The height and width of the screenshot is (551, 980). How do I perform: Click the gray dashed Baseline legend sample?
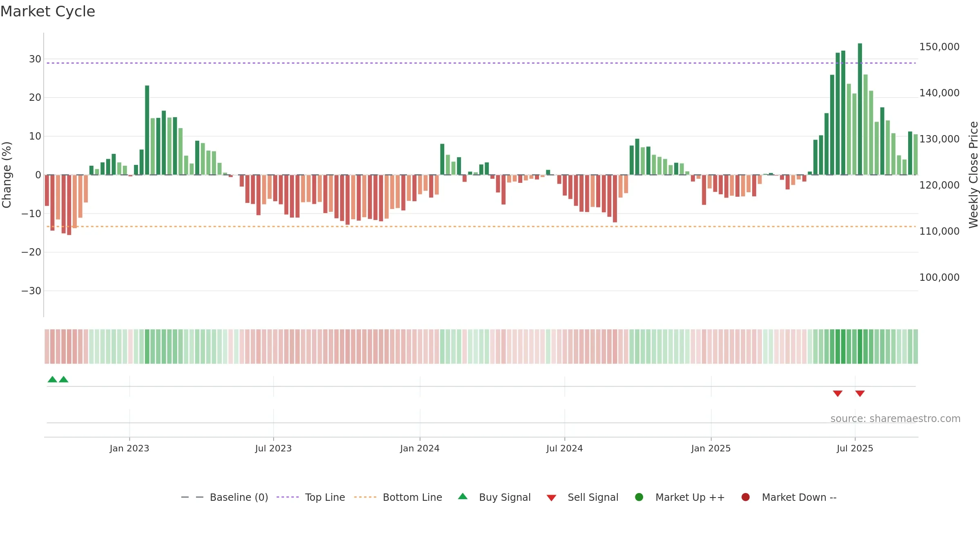(x=192, y=497)
